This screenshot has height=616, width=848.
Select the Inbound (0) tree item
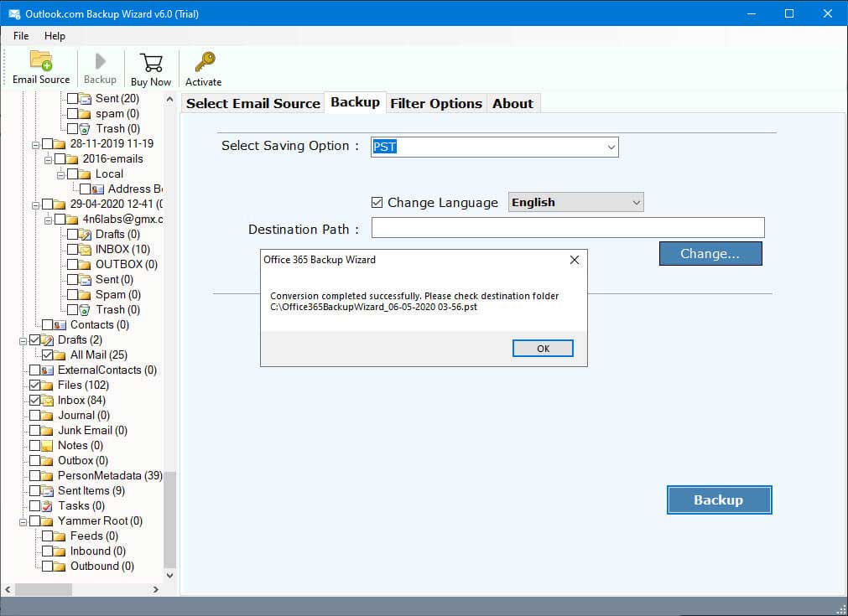click(98, 551)
